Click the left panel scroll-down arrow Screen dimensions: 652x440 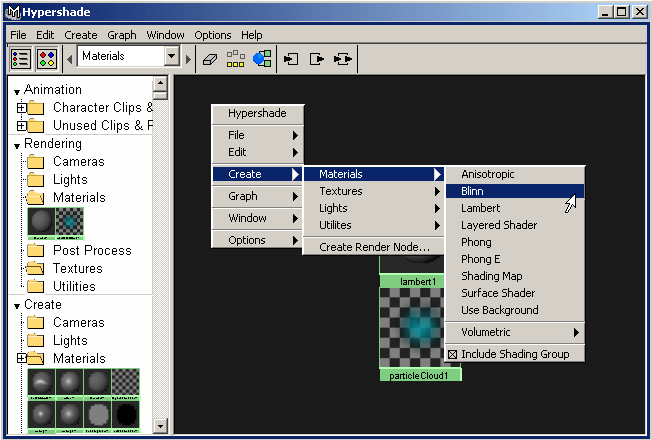coord(160,425)
